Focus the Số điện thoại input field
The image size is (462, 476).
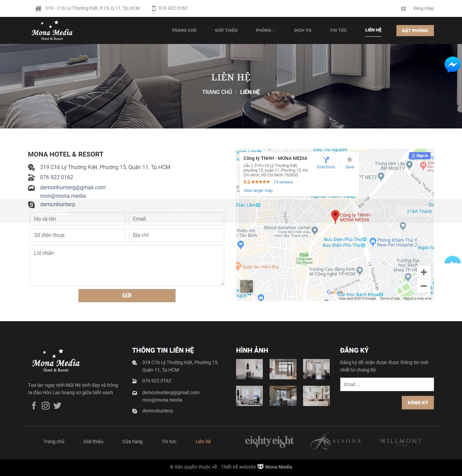[77, 235]
